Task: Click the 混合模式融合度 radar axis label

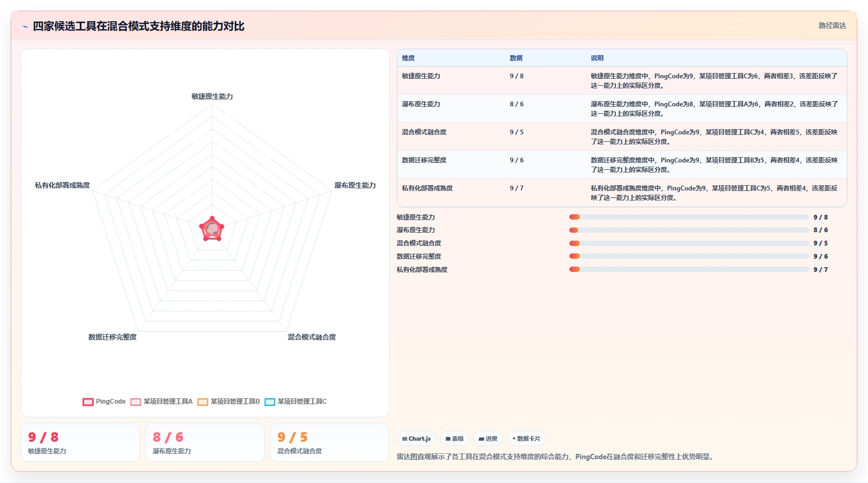Action: point(311,337)
